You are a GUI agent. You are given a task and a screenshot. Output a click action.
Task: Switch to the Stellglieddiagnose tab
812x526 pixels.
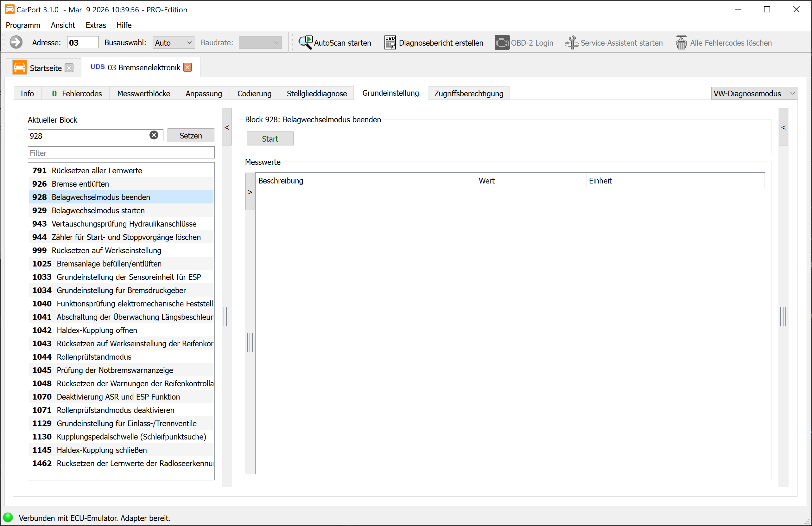(x=317, y=93)
